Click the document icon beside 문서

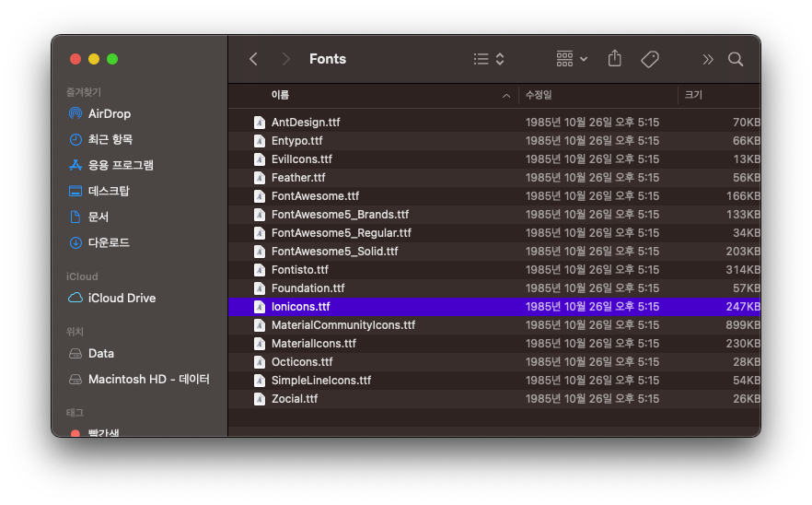coord(75,217)
